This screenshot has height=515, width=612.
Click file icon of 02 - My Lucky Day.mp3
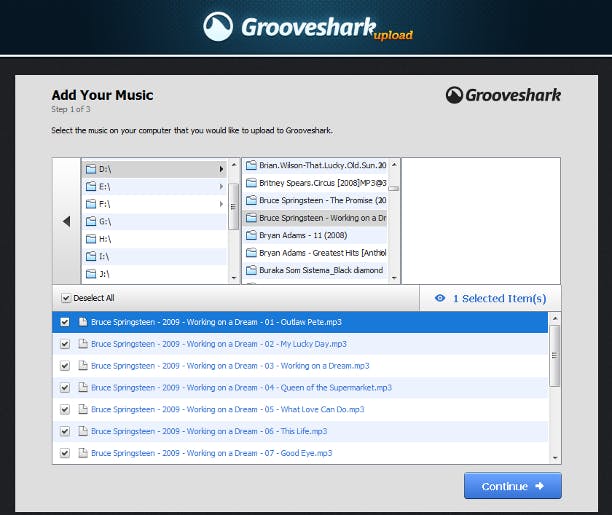coord(83,344)
